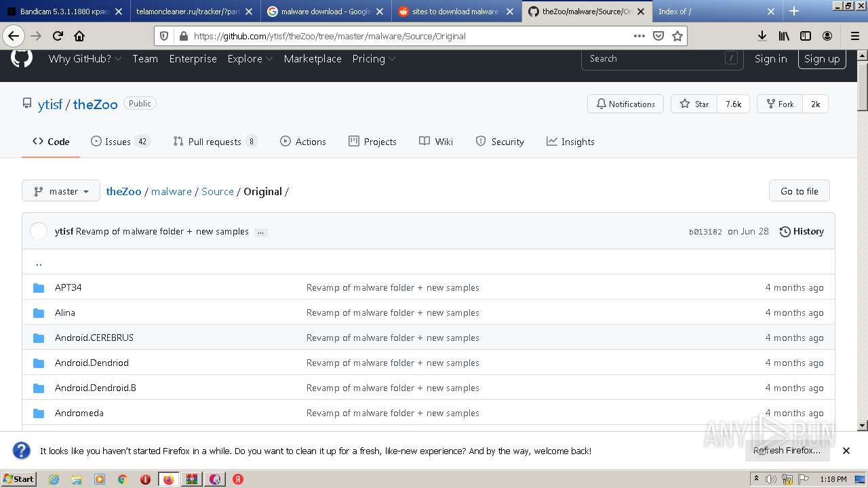Open a new browser tab
Screen dimensions: 868x488
tap(794, 11)
